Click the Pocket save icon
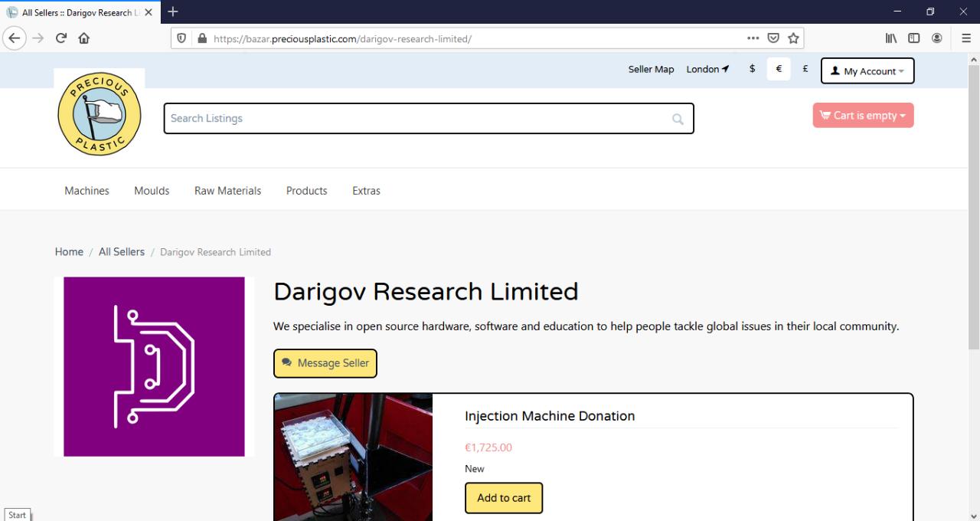This screenshot has height=521, width=980. [x=773, y=38]
